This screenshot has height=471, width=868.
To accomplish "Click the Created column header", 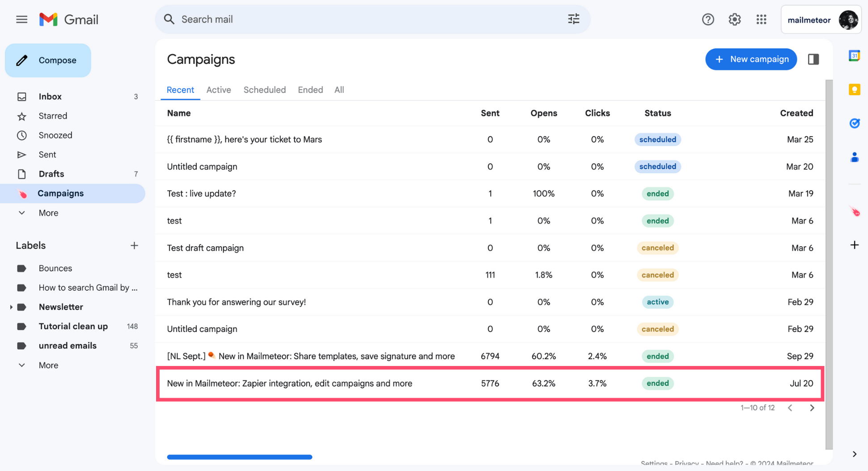I will pos(796,113).
